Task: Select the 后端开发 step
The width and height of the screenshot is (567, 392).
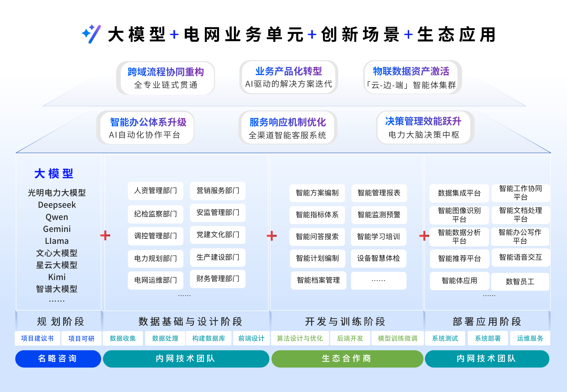Action: point(350,338)
